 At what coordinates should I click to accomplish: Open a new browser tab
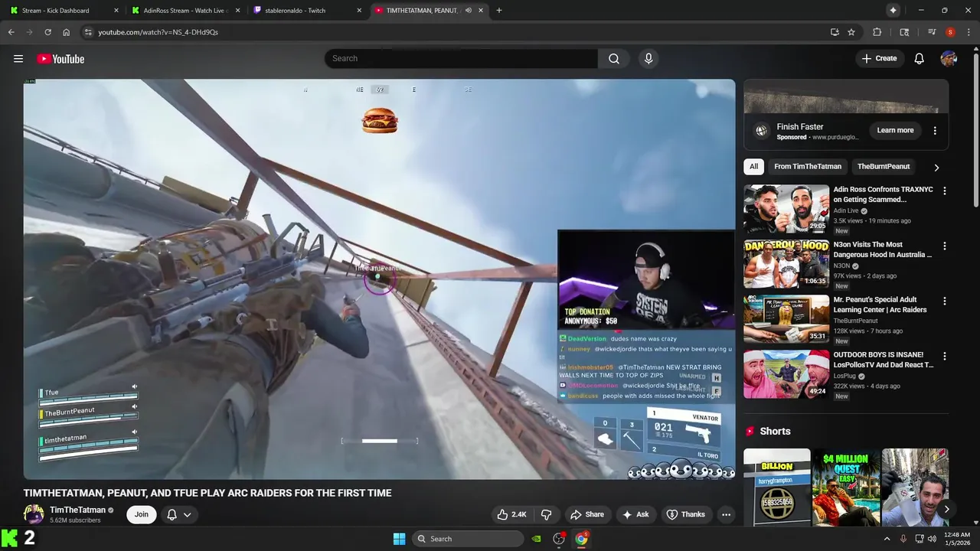[x=499, y=10]
